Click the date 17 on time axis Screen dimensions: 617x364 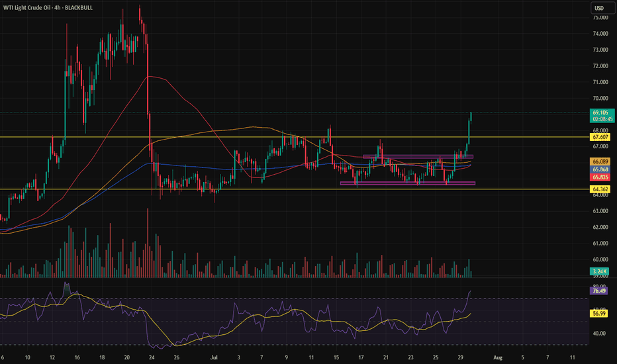click(x=361, y=357)
